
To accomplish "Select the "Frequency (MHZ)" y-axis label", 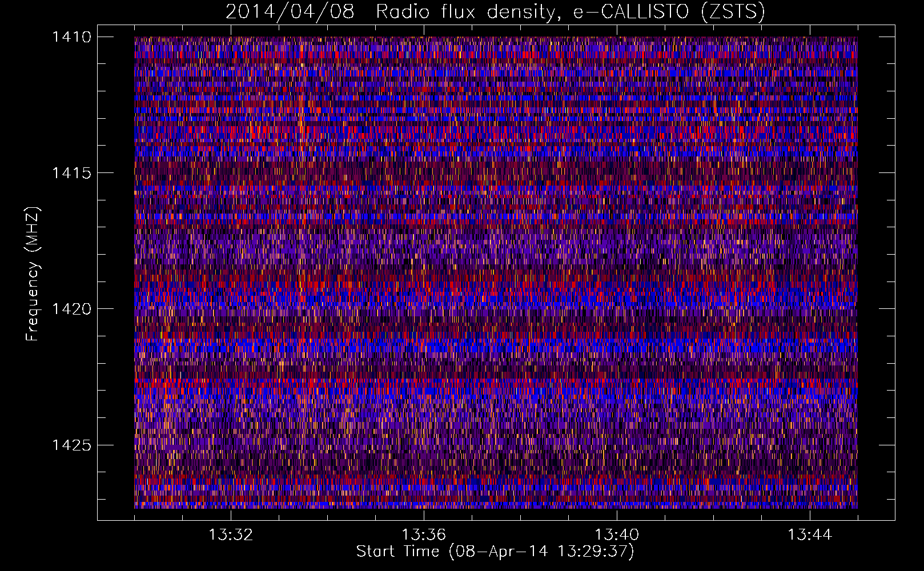I will pyautogui.click(x=33, y=274).
